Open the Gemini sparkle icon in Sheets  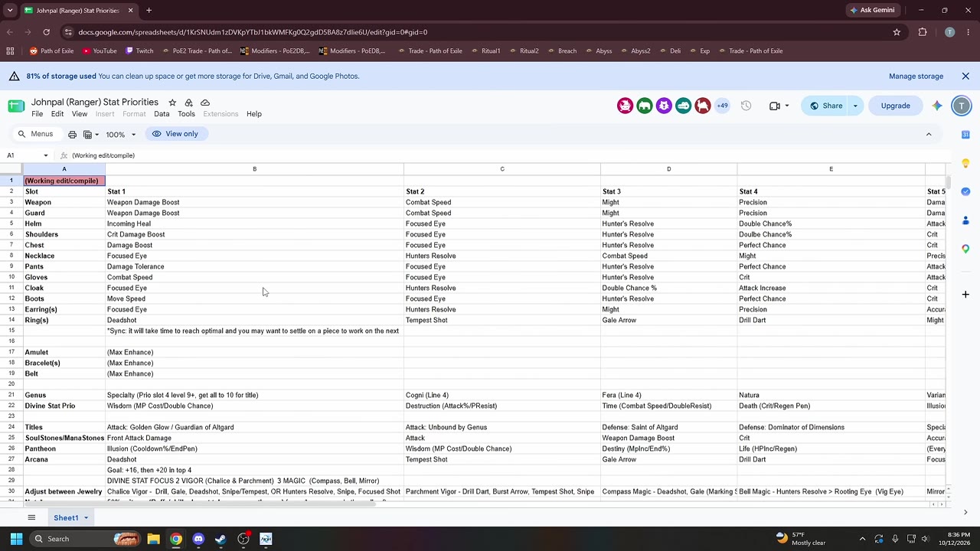pyautogui.click(x=937, y=106)
